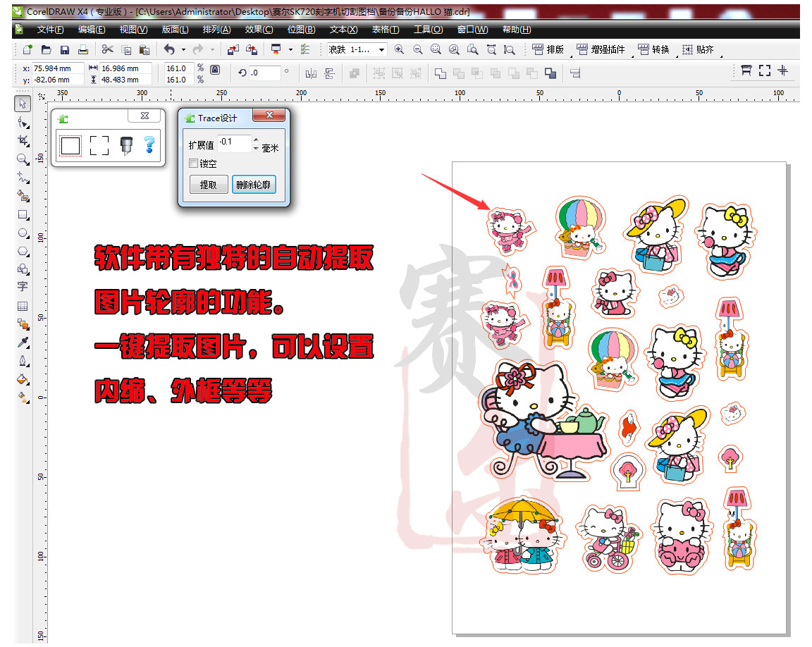
Task: Open the 效果(C) menu
Action: pyautogui.click(x=259, y=30)
